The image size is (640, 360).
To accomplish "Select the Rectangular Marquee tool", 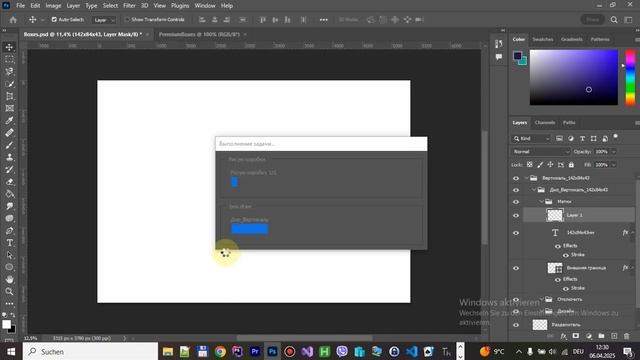I will tap(9, 59).
